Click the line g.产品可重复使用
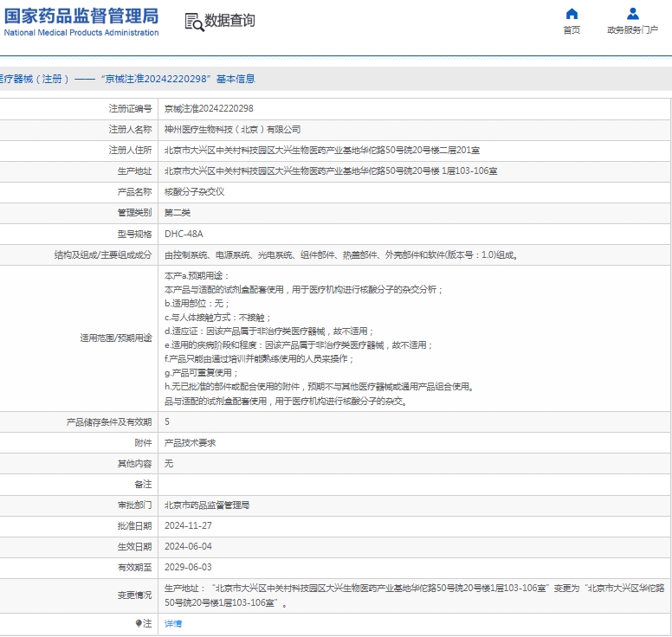Screen dimensions: 672x637 click(x=201, y=373)
